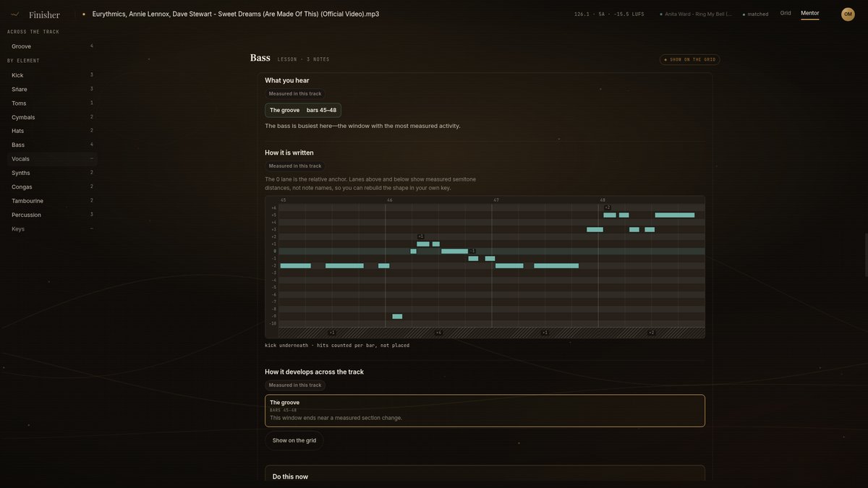Click the matched status indicator
Screen dimensions: 868x488
tap(756, 14)
